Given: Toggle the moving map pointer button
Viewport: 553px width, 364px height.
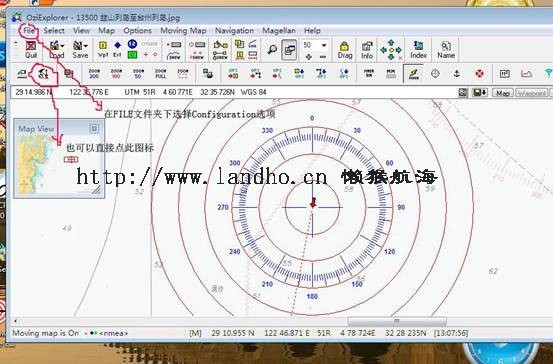Looking at the screenshot, I should point(413,74).
